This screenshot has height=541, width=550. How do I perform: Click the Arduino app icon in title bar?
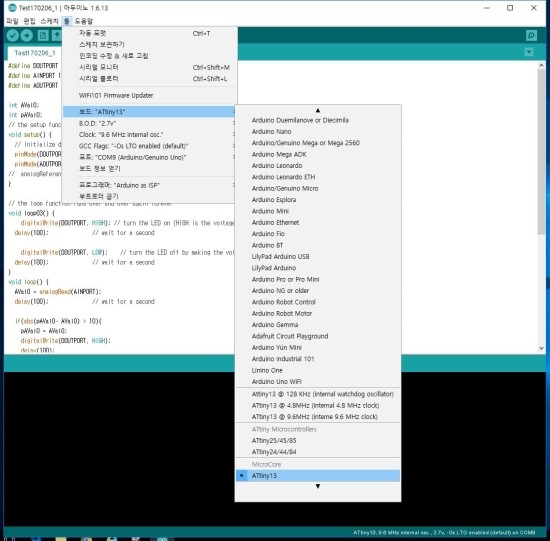12,8
